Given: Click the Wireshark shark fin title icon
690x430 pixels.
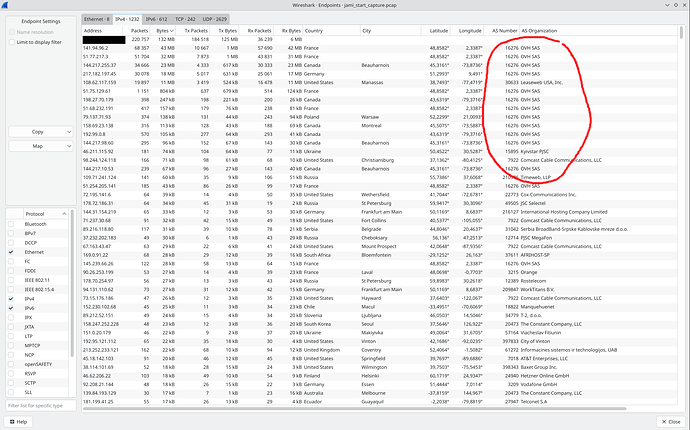Looking at the screenshot, I should [5, 5].
